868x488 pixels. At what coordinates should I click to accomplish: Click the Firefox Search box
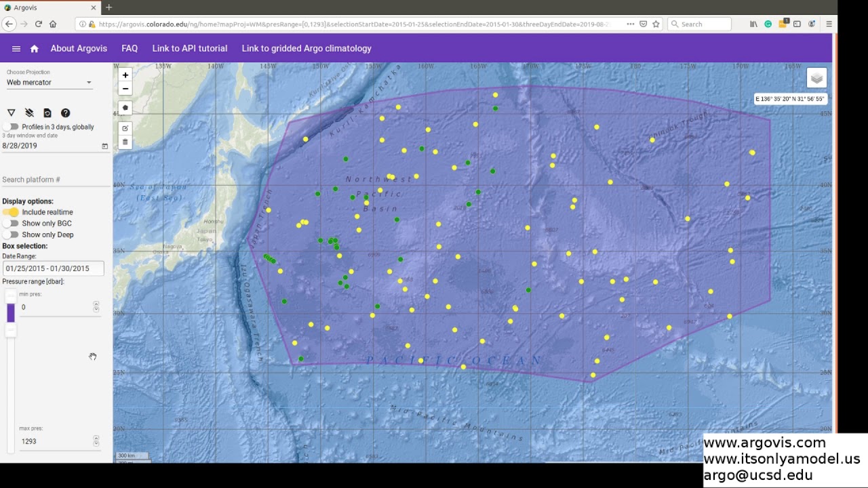point(699,24)
